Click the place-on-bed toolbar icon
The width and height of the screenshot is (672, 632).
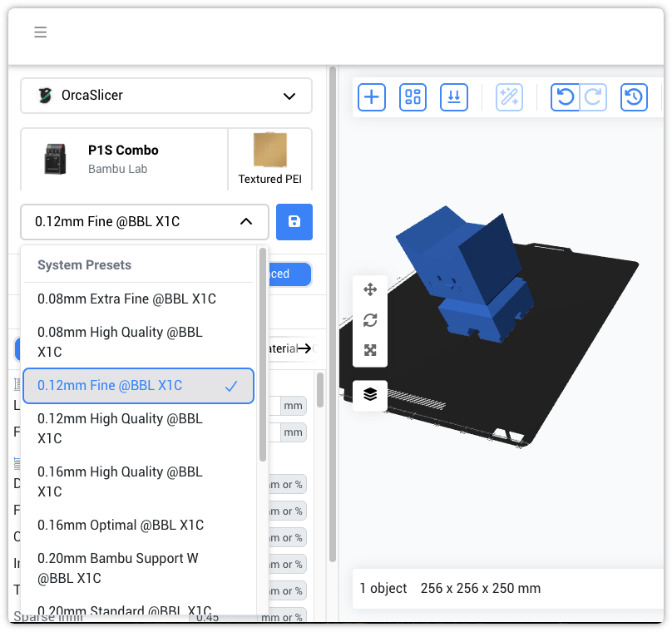(x=453, y=97)
